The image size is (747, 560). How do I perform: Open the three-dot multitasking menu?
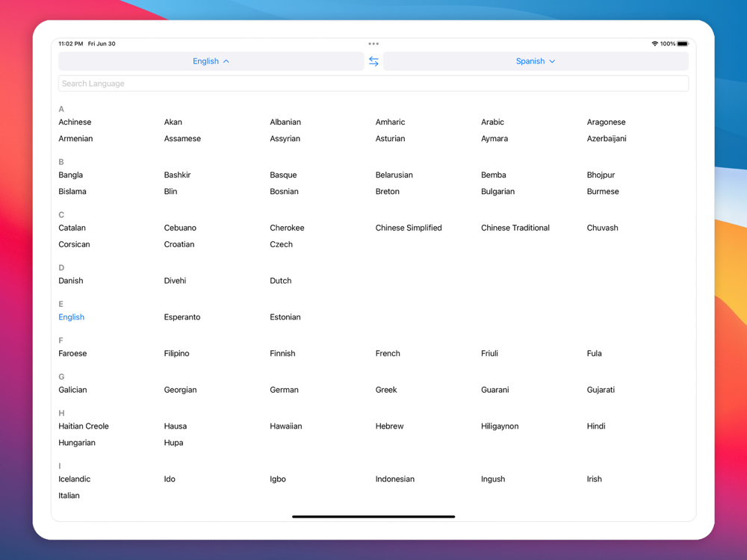373,43
